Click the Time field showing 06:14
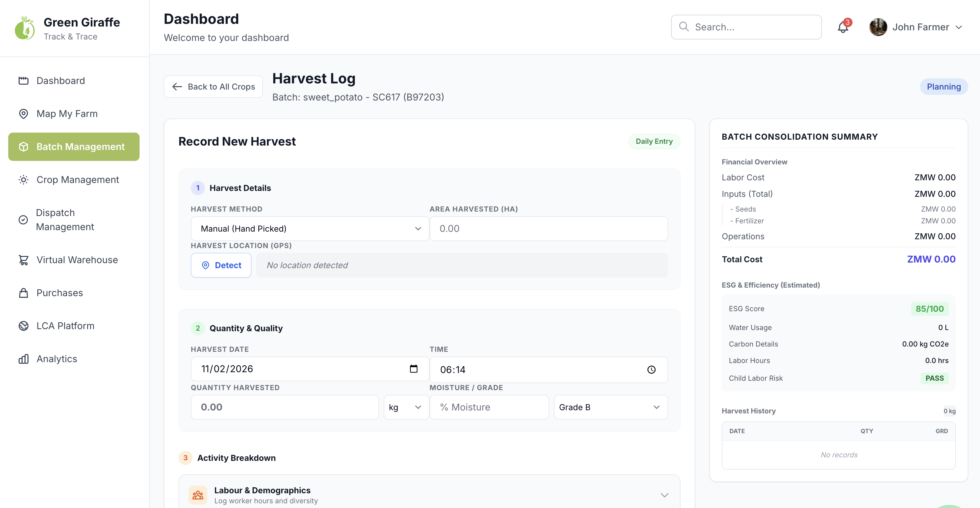 [549, 370]
